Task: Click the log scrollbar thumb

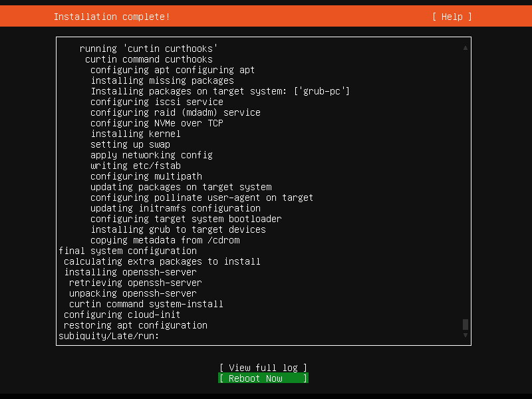Action: (465, 325)
